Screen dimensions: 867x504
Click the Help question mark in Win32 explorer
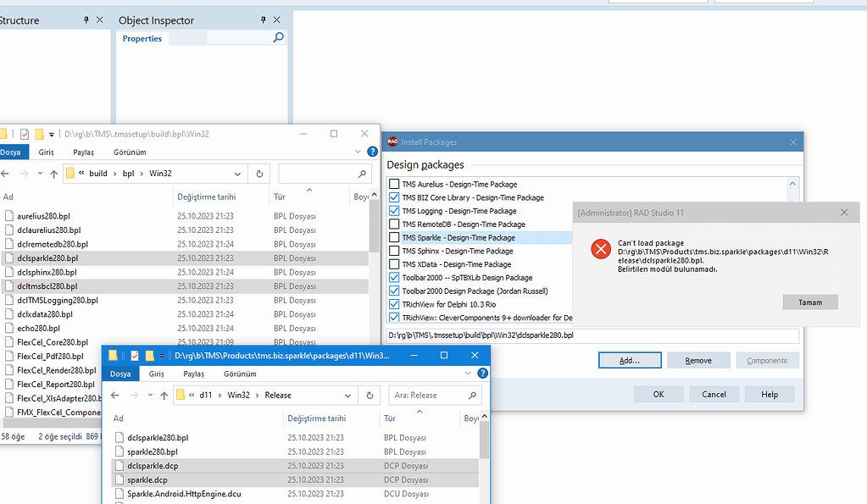click(371, 152)
